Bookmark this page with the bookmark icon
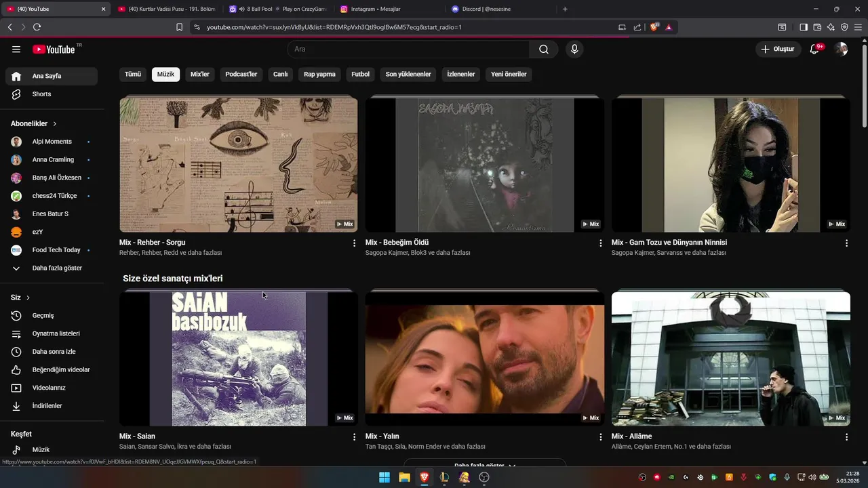868x488 pixels. tap(179, 27)
